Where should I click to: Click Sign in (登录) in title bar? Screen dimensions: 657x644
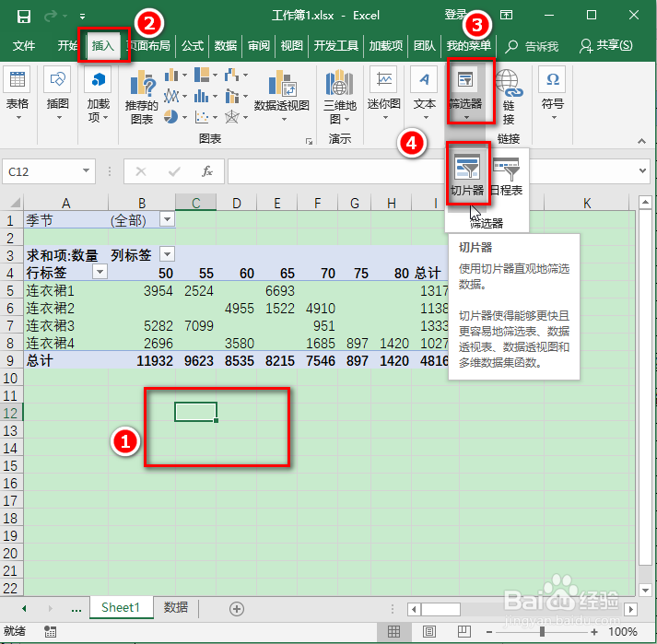(455, 15)
